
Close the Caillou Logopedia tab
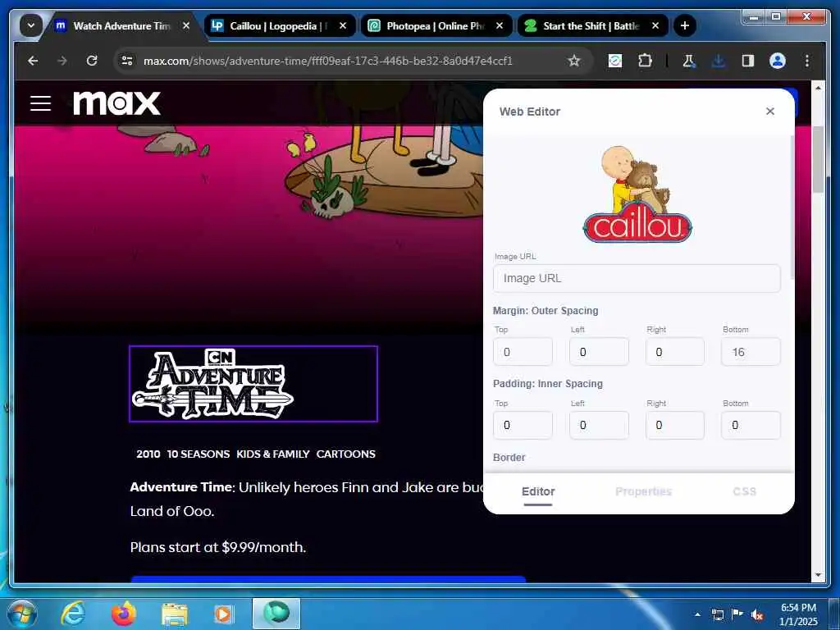click(x=343, y=25)
